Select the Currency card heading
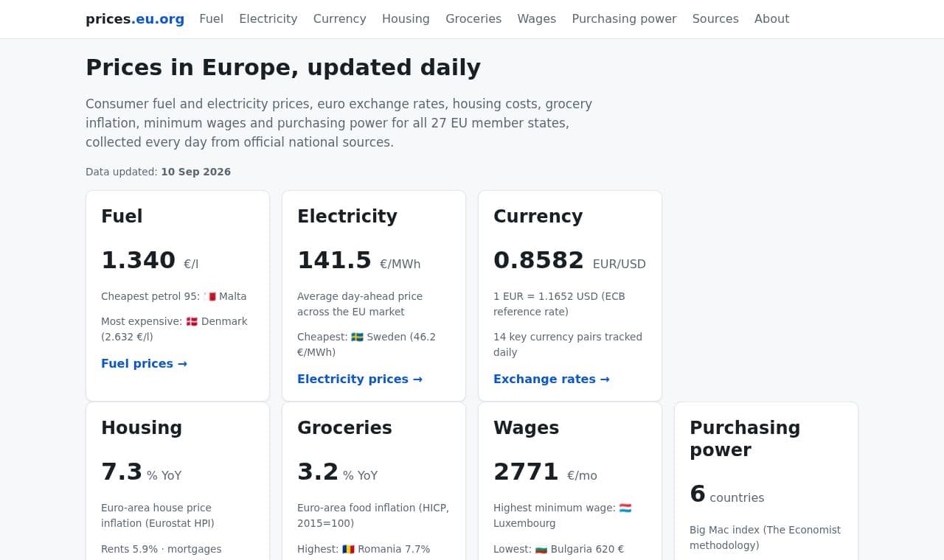 click(538, 216)
